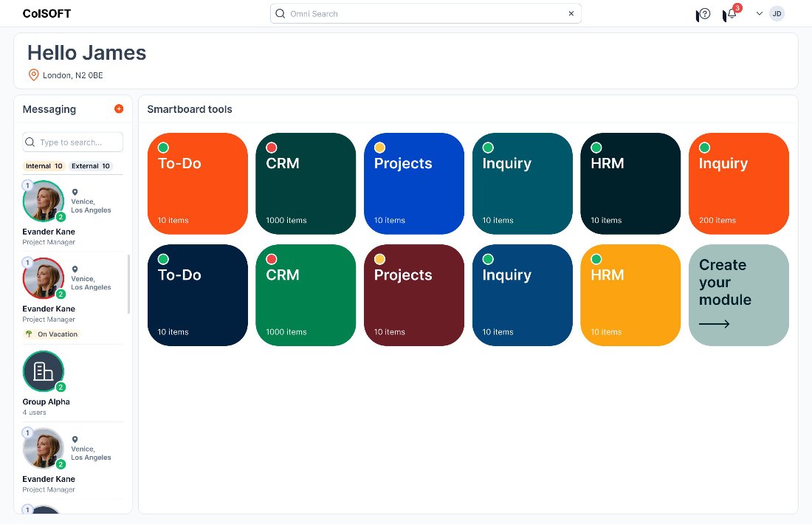Click the '4 users' label under Group Alpha

click(34, 413)
